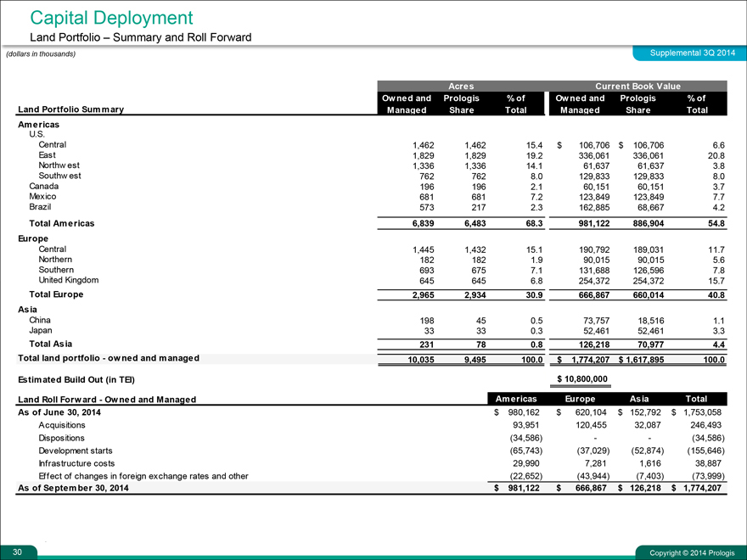Click the Total Europe row label
This screenshot has width=747, height=560.
pos(56,294)
